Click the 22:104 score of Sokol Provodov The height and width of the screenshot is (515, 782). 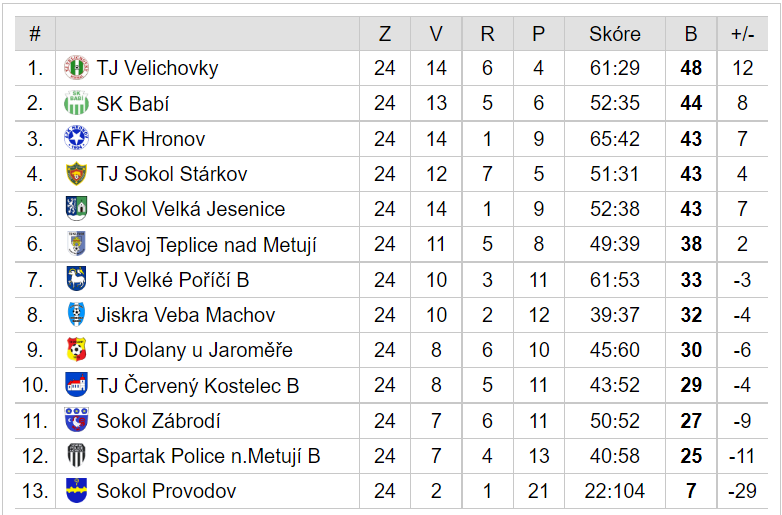point(614,491)
